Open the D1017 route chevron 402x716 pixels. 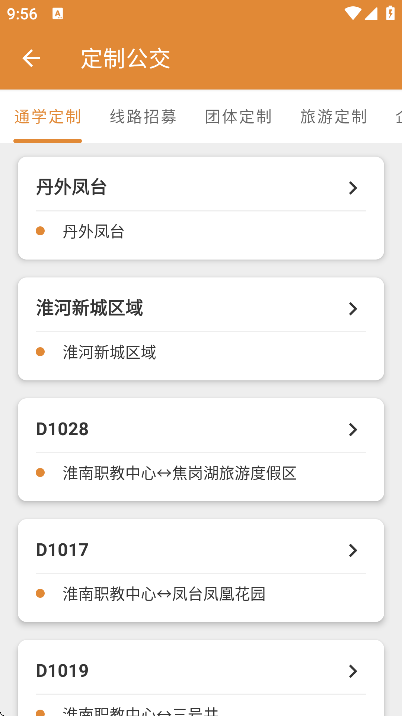pos(353,550)
